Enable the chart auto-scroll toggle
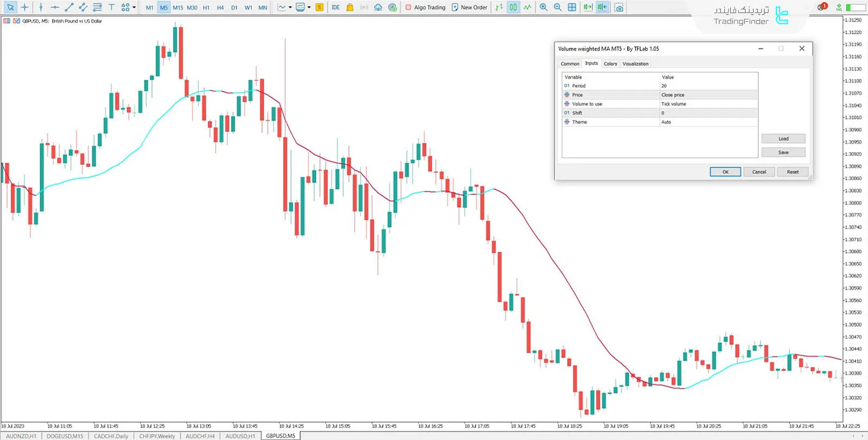Screen dimensions: 868x440 click(x=588, y=7)
